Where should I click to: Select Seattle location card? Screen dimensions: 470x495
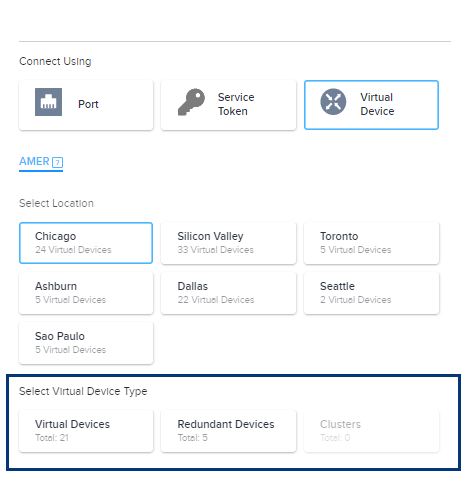click(x=371, y=293)
